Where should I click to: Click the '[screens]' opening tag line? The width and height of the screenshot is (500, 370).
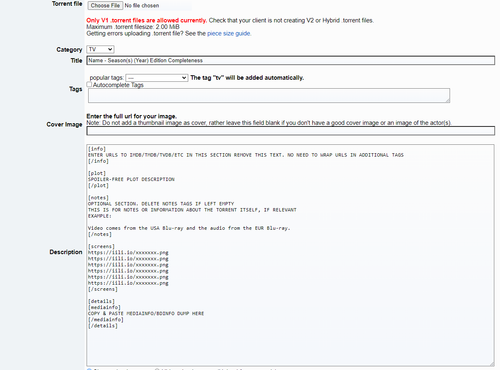pos(101,246)
